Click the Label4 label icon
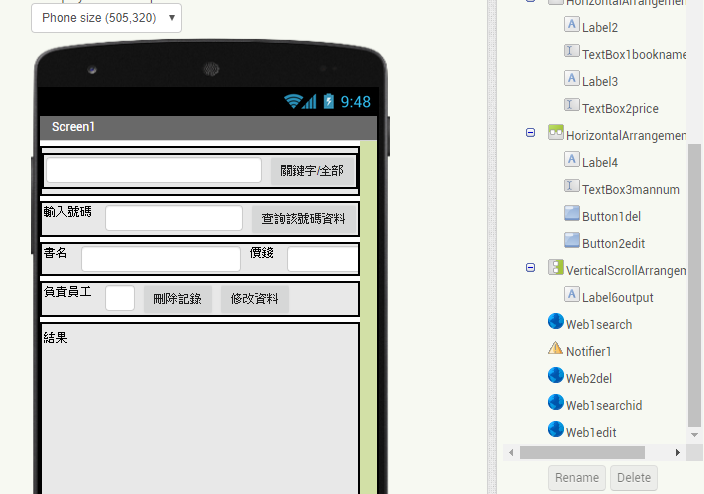Screen dimensions: 704x494 [572, 159]
